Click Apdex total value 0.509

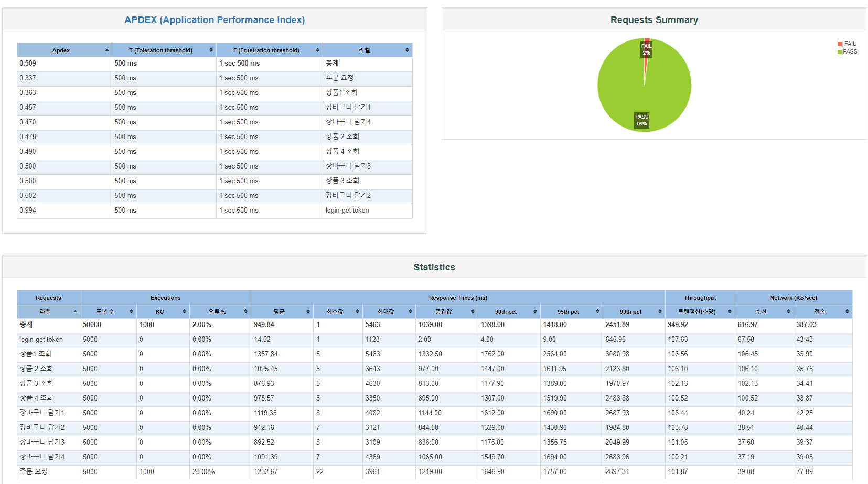click(28, 64)
